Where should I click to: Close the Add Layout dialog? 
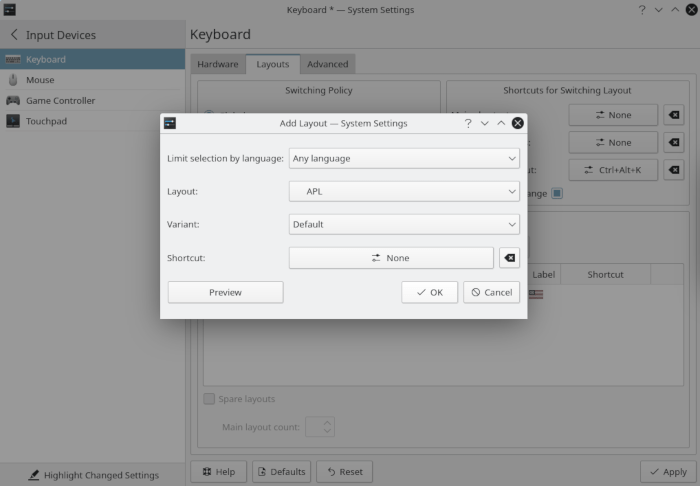(517, 123)
